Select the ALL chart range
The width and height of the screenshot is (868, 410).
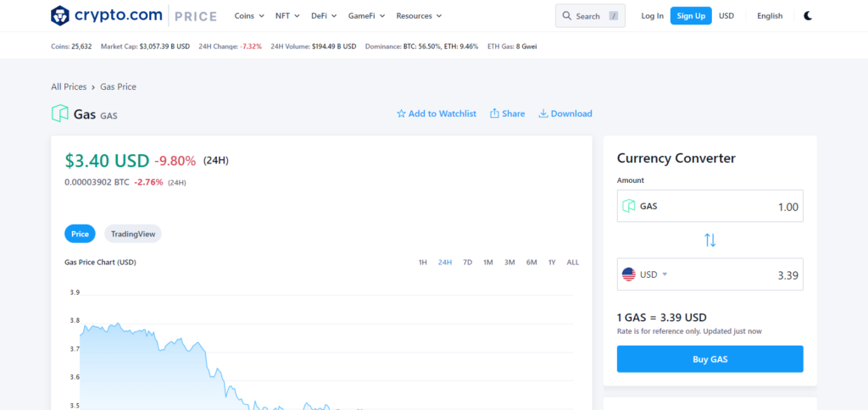pyautogui.click(x=572, y=263)
